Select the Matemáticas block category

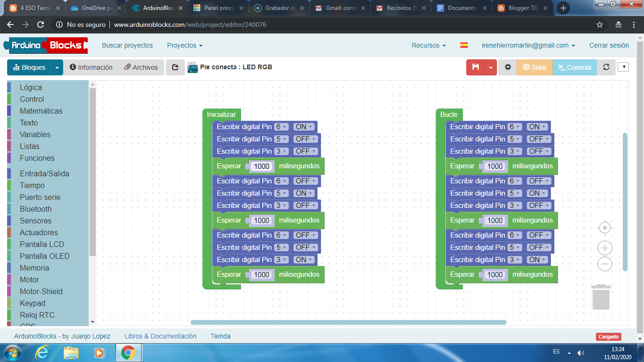coord(41,111)
